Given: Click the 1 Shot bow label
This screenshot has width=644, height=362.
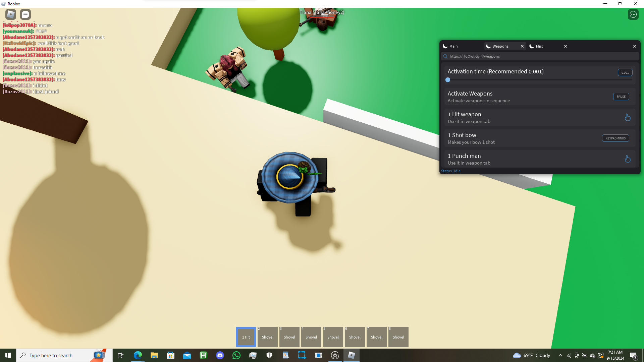Looking at the screenshot, I should point(462,135).
